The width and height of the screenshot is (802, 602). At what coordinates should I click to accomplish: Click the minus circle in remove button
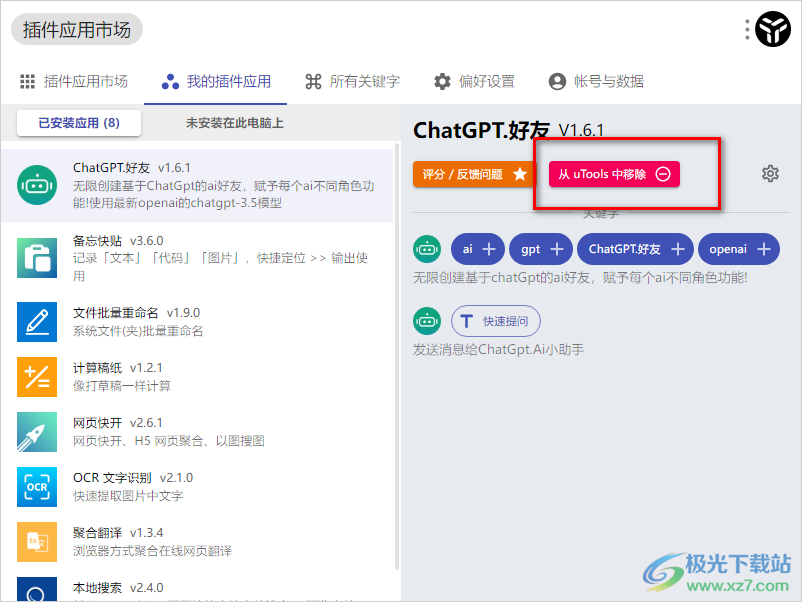coord(663,174)
